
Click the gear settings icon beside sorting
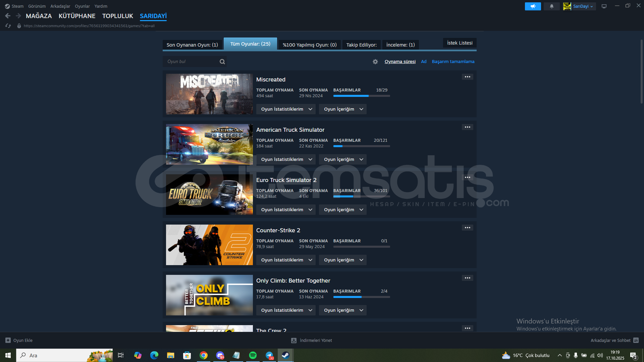click(x=375, y=62)
